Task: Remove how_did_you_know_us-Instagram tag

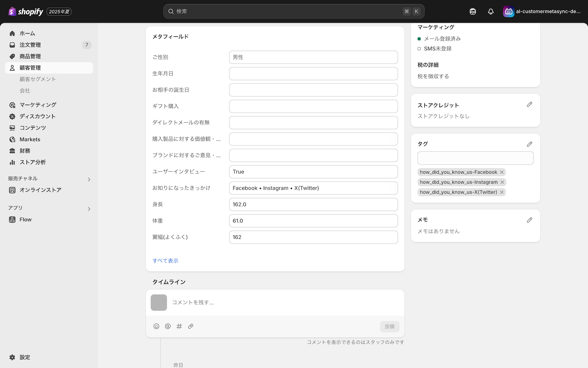Action: [x=502, y=182]
